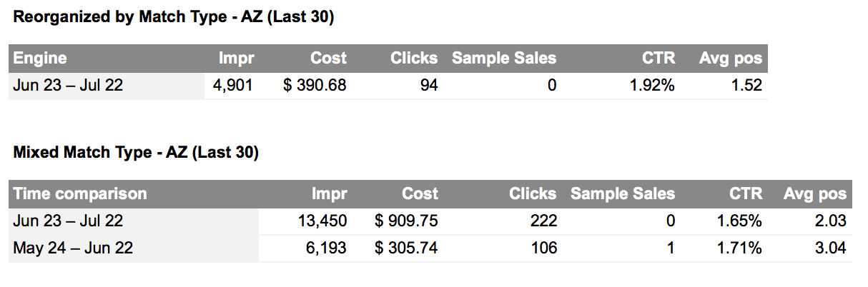868x287 pixels.
Task: Click the 4,901 impressions cell
Action: coord(232,86)
